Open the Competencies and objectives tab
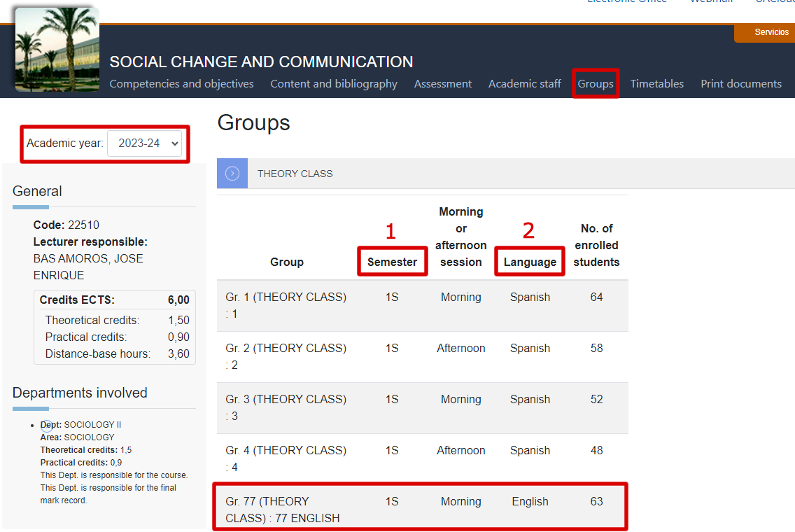The image size is (795, 532). pyautogui.click(x=181, y=84)
